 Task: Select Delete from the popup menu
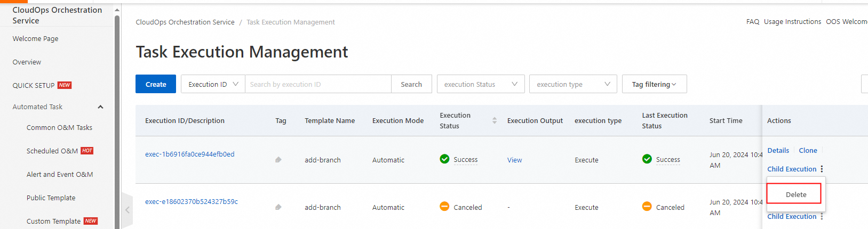tap(795, 195)
